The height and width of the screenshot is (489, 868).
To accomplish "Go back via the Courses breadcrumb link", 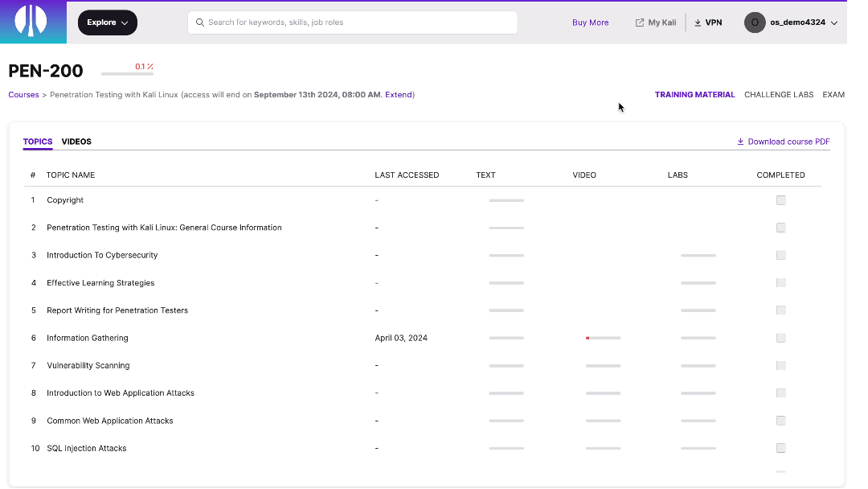I will click(x=23, y=94).
